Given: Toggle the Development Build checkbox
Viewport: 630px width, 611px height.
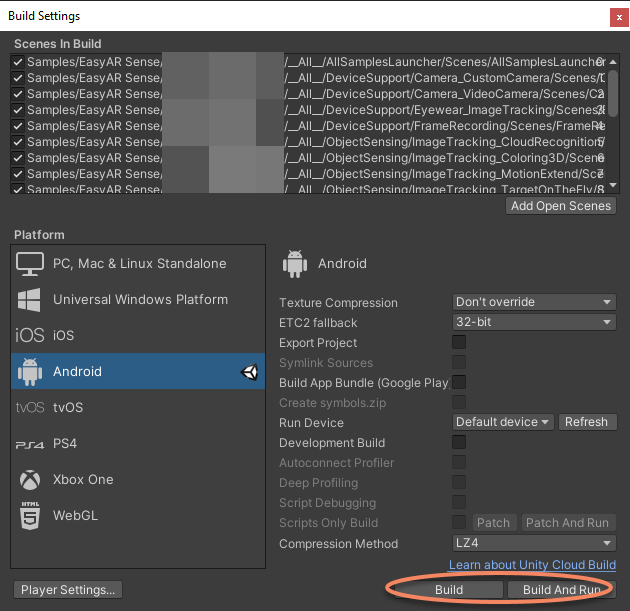Looking at the screenshot, I should 459,443.
